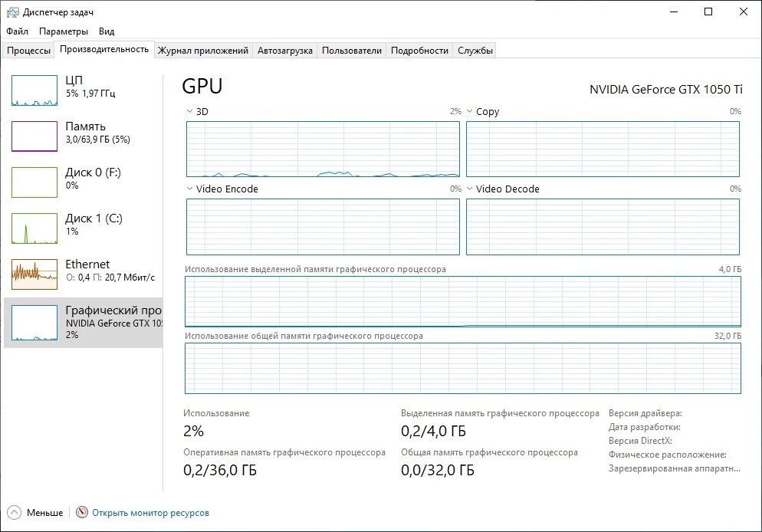762x532 pixels.
Task: Select the CPU (ЦП) performance graph thumbnail
Action: 34,90
